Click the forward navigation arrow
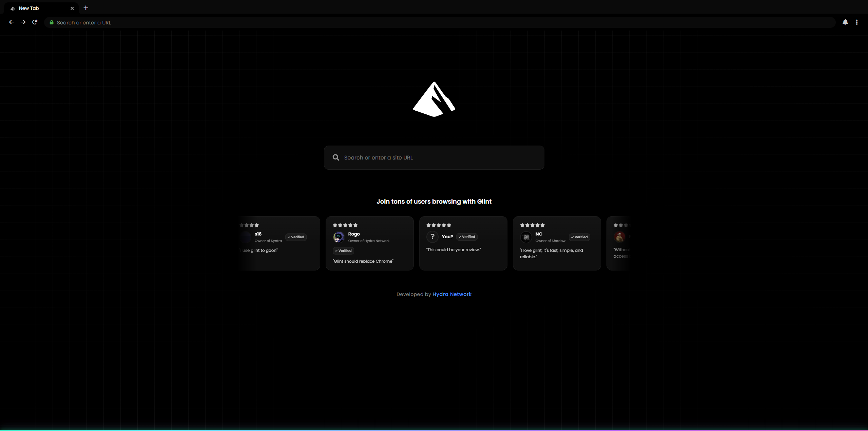868x431 pixels. 23,22
